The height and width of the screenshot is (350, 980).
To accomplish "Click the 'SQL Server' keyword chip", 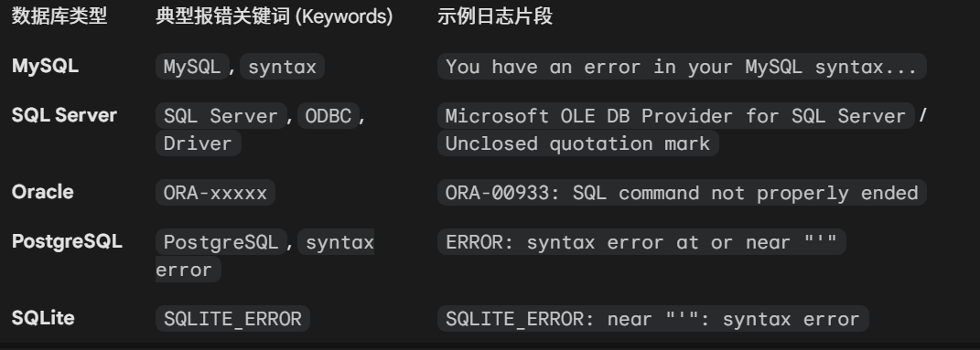I will (x=221, y=116).
